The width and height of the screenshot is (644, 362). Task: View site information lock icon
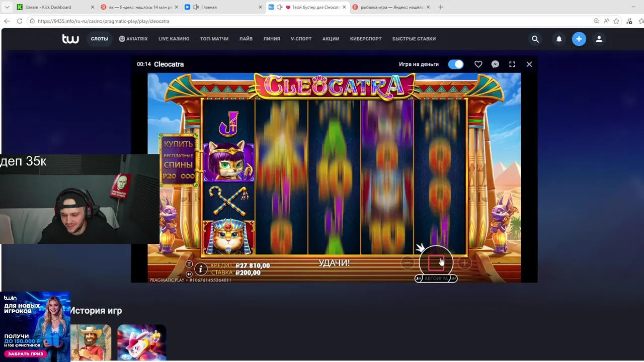(32, 21)
